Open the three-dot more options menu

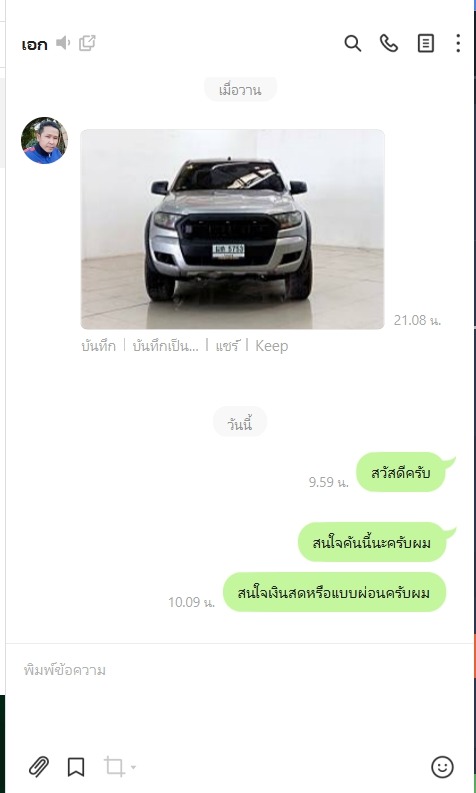[x=458, y=43]
